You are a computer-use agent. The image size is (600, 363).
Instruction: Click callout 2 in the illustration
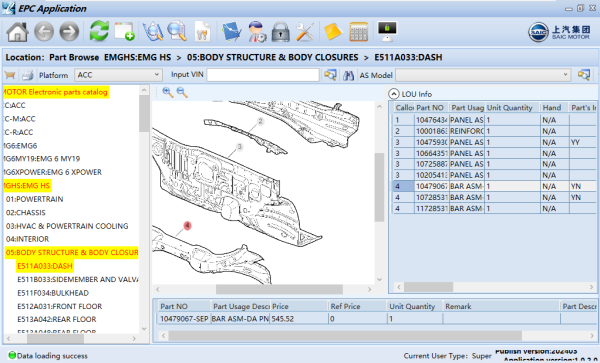coord(260,121)
